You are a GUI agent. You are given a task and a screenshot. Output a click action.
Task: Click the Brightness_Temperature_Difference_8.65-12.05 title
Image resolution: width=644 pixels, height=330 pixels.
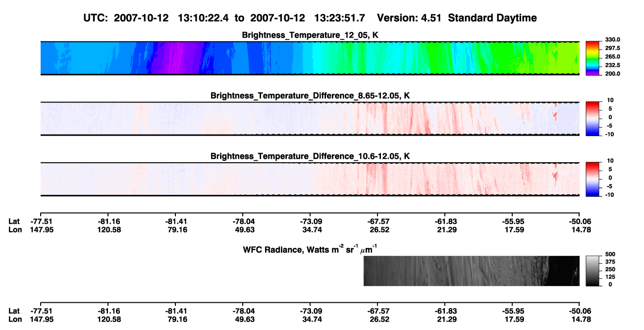310,95
